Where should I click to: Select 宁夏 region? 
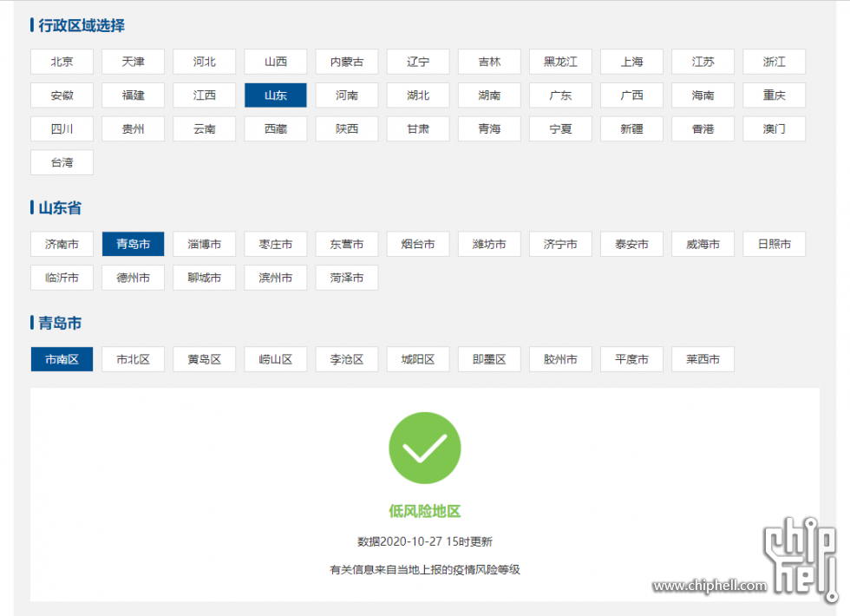(560, 129)
